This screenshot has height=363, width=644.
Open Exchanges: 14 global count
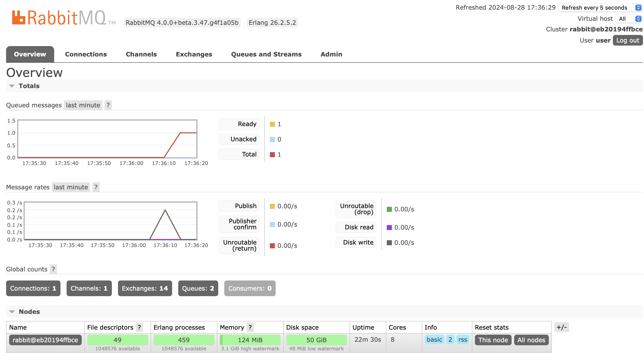[145, 288]
